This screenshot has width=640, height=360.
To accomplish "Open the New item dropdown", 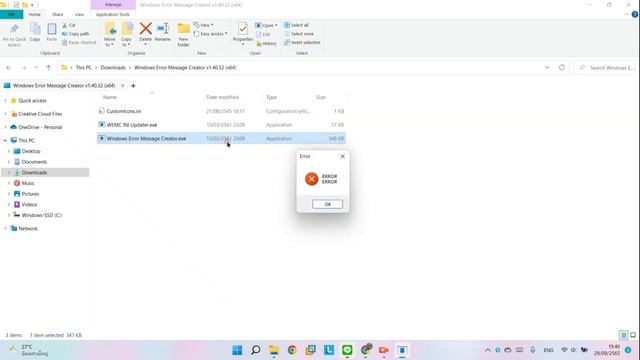I will pos(203,25).
